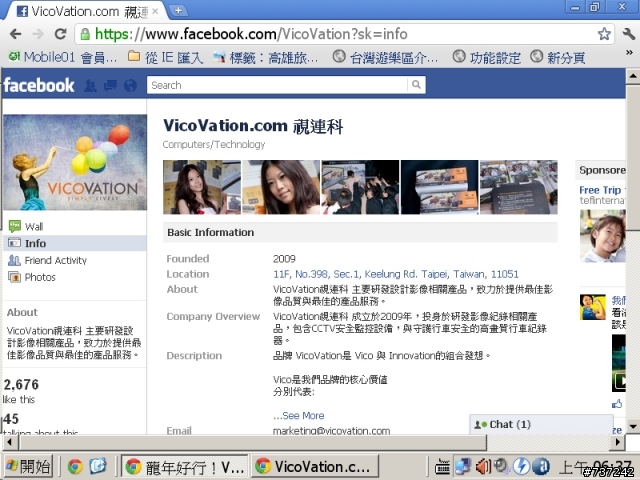
Task: Click the network computers tray icon
Action: tap(463, 467)
